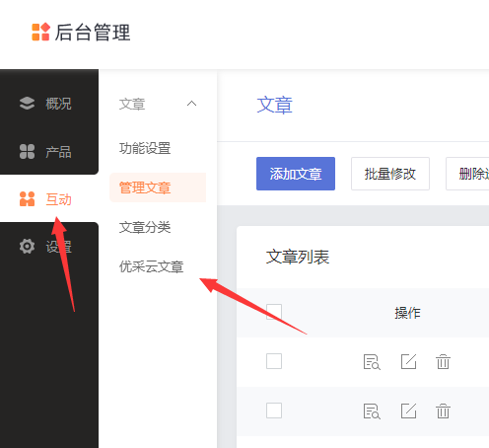Preview the second article using magnifier icon

click(x=372, y=411)
